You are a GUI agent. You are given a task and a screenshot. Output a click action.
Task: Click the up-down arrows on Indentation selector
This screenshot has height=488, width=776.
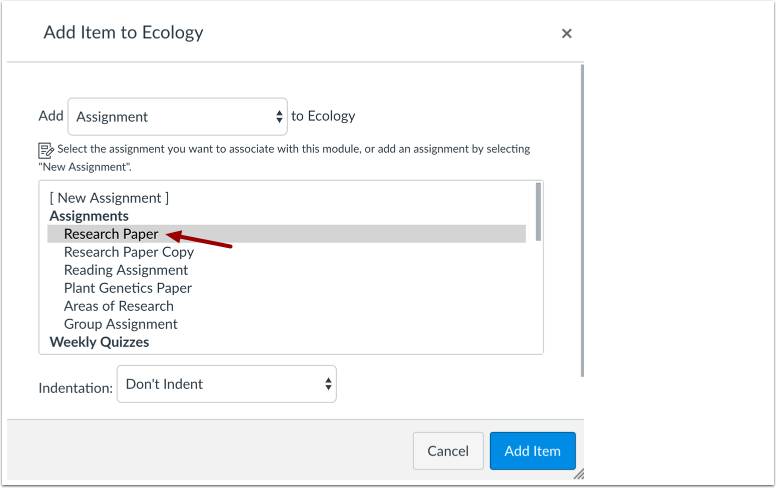[328, 384]
